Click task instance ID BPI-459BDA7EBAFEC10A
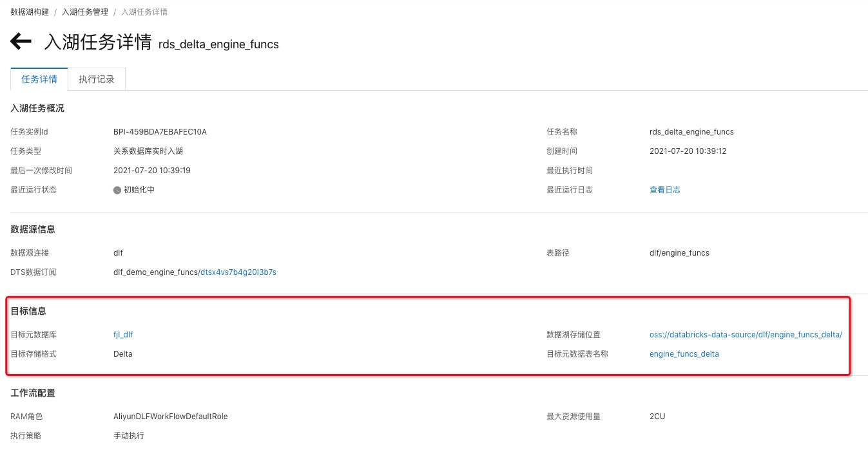Image resolution: width=868 pixels, height=470 pixels. coord(160,132)
